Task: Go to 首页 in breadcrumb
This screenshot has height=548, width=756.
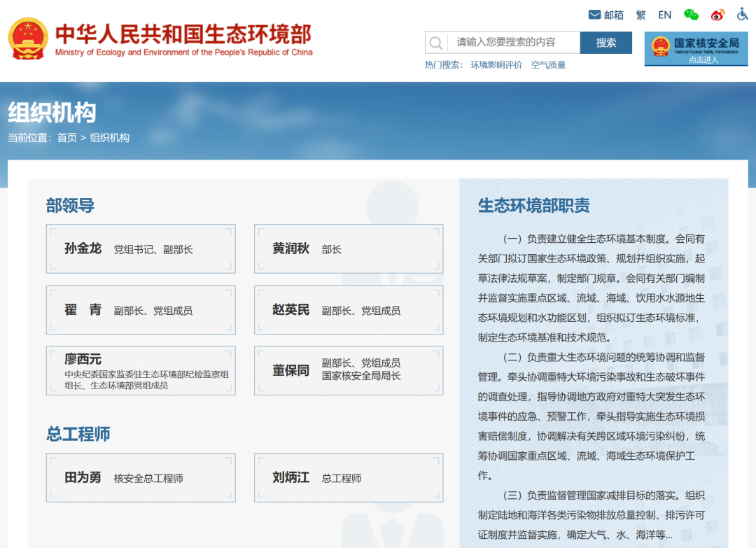Action: (67, 138)
